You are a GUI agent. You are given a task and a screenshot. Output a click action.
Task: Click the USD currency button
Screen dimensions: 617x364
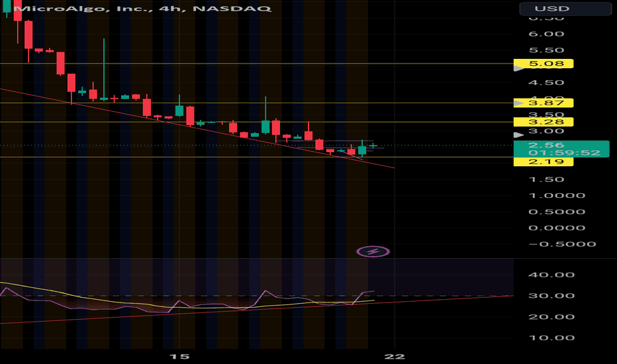[565, 9]
